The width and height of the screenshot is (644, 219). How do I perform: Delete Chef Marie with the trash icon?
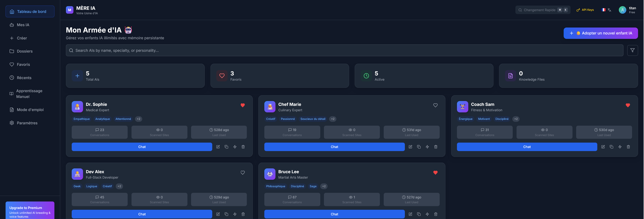point(436,147)
